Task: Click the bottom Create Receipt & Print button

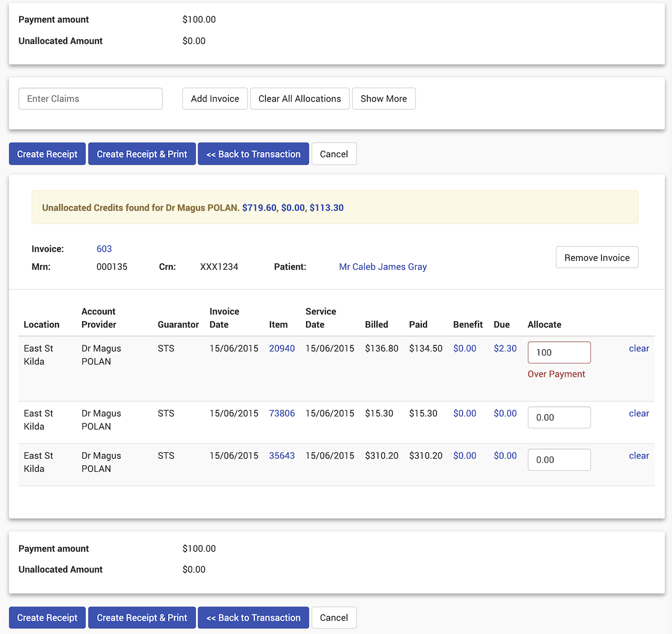Action: point(142,618)
